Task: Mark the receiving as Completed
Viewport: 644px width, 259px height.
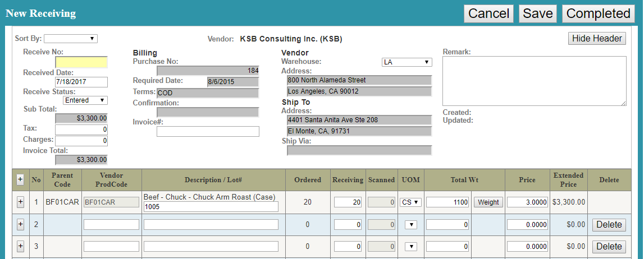Action: [x=598, y=13]
